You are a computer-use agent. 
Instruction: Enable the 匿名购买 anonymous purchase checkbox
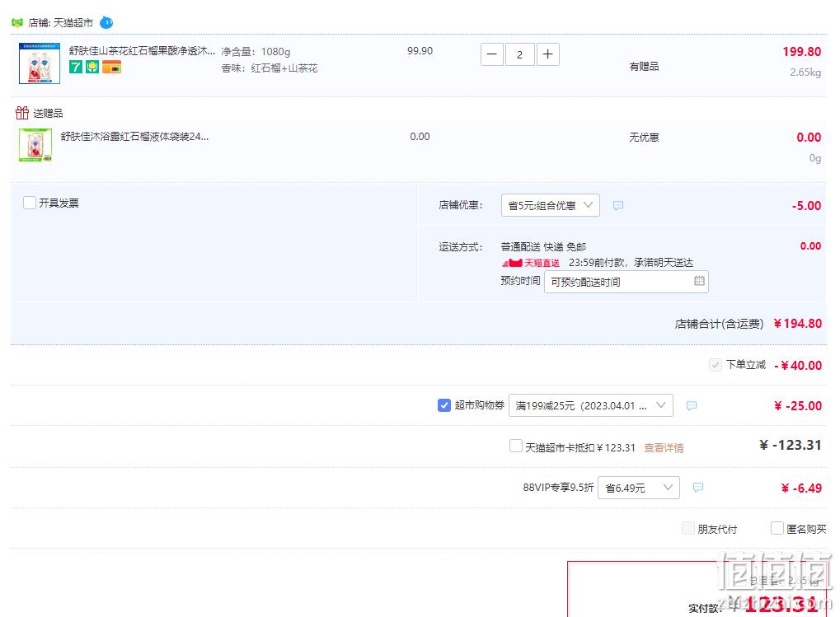[777, 529]
